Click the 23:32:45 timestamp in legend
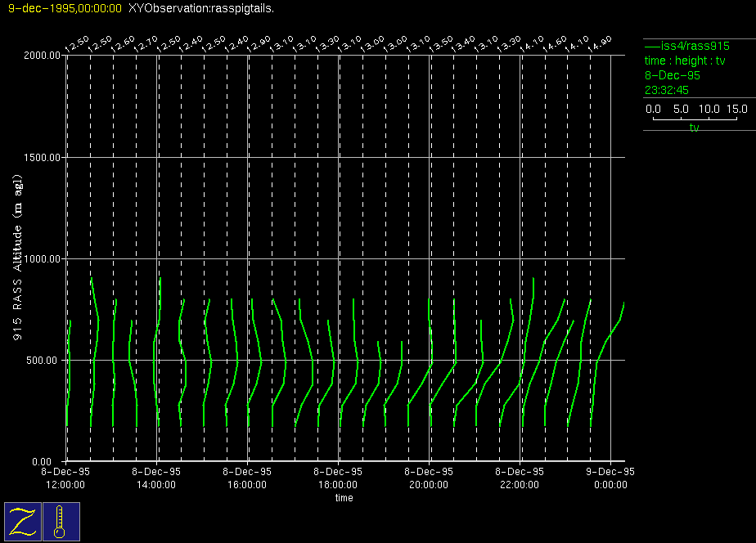 coord(667,90)
